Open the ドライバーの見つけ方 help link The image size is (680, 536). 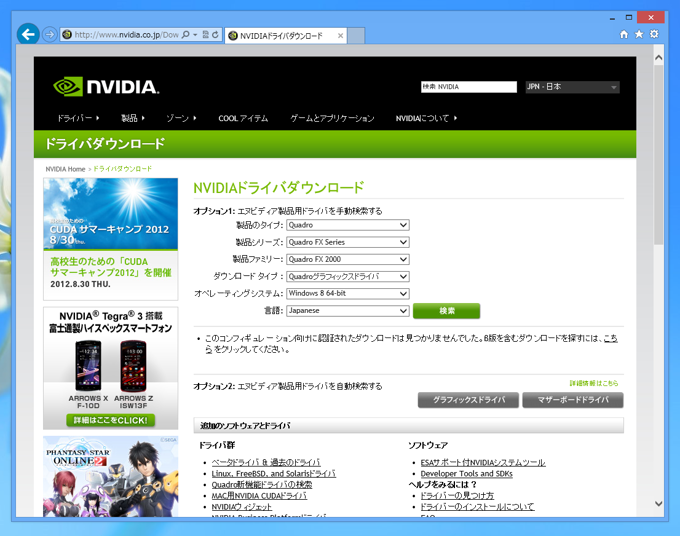pyautogui.click(x=457, y=496)
